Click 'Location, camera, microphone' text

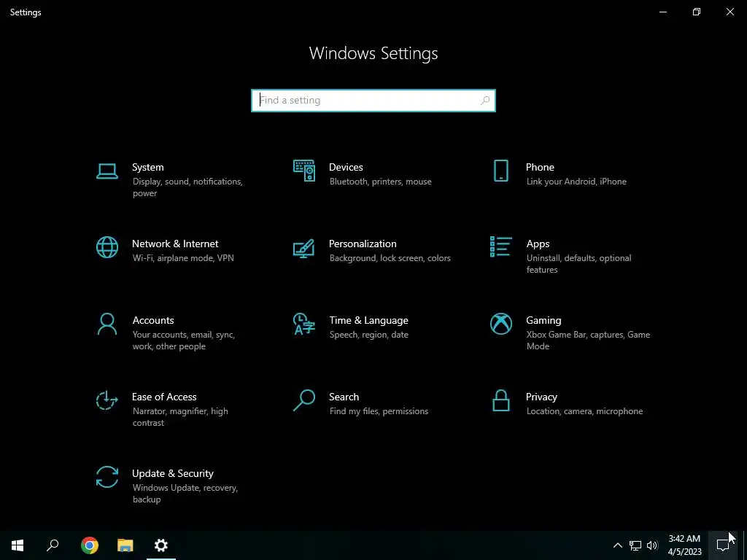point(584,411)
